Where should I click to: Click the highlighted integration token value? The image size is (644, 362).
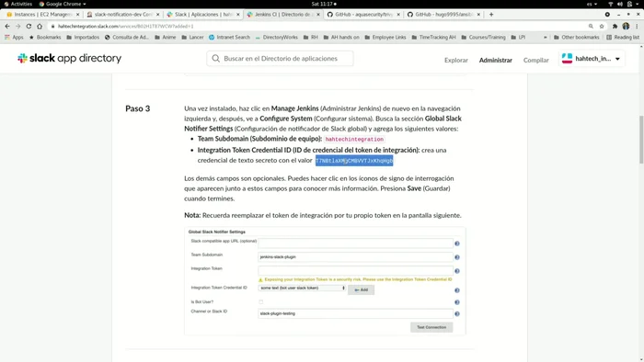(354, 161)
